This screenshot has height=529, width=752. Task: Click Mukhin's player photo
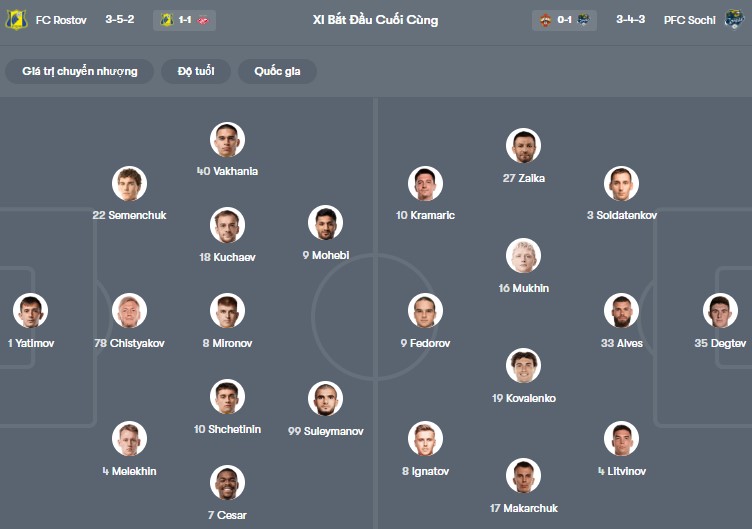click(523, 256)
